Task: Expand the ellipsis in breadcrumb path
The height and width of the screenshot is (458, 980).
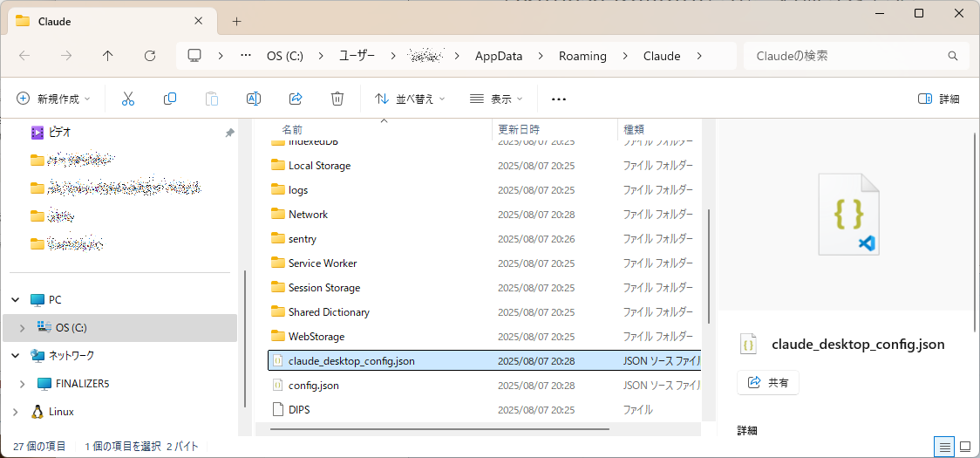Action: point(246,56)
